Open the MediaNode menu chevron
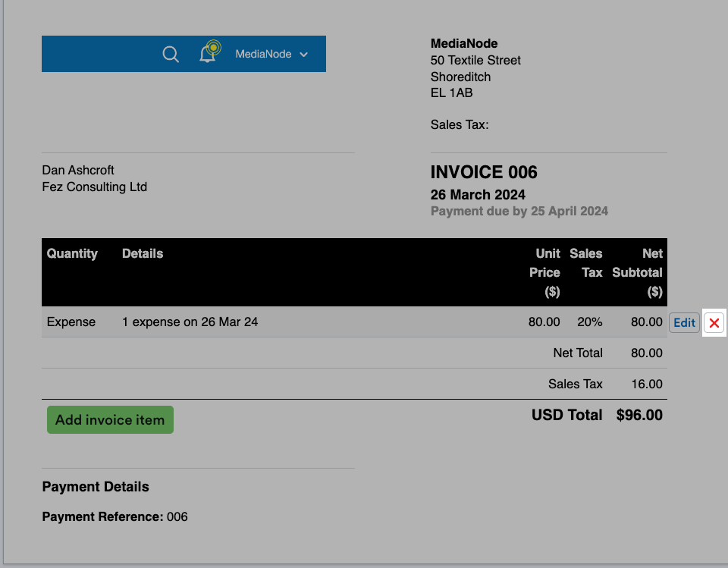 [303, 55]
